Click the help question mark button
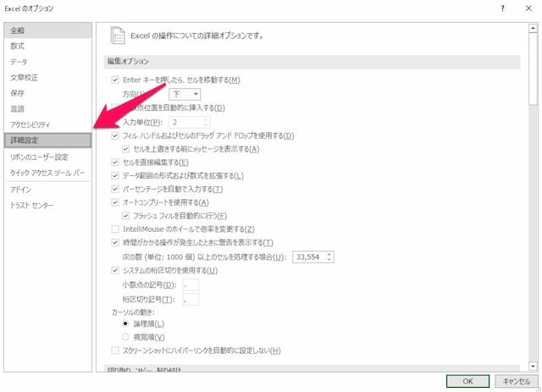Viewport: 542px width, 392px height. click(x=502, y=8)
